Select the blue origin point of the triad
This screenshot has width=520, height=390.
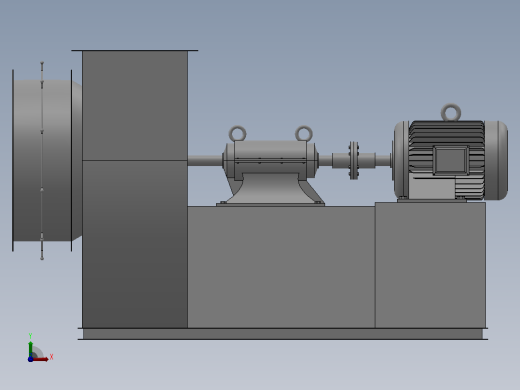coord(30,359)
